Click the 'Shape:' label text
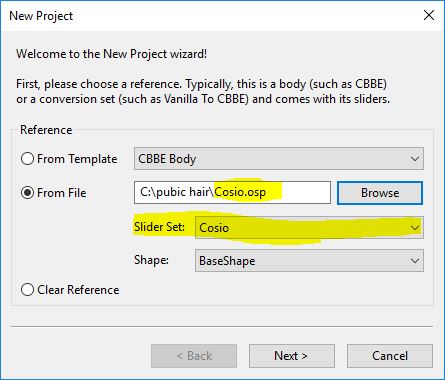The height and width of the screenshot is (380, 445). coord(151,260)
